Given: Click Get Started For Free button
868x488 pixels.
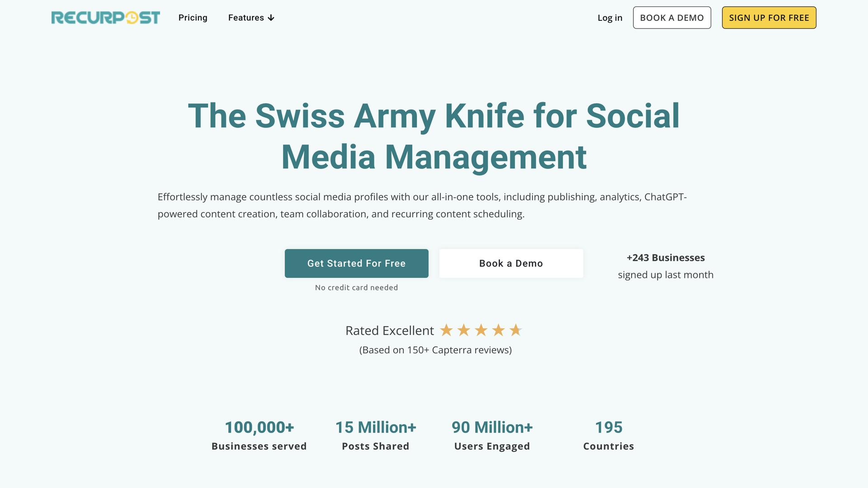Looking at the screenshot, I should 356,263.
